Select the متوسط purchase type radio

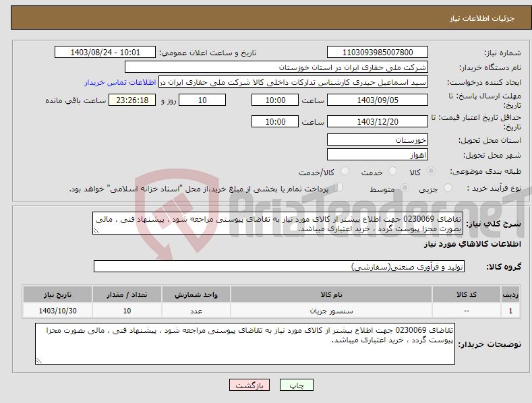pos(405,187)
